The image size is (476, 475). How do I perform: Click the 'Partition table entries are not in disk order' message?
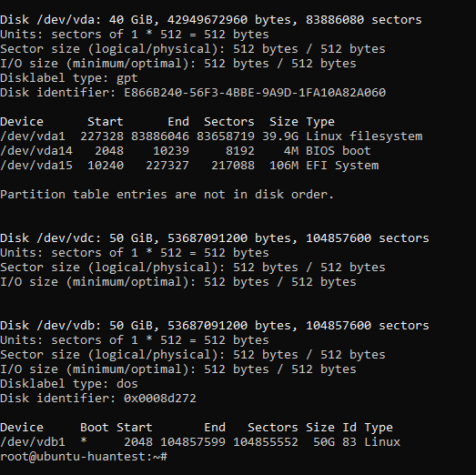click(167, 195)
